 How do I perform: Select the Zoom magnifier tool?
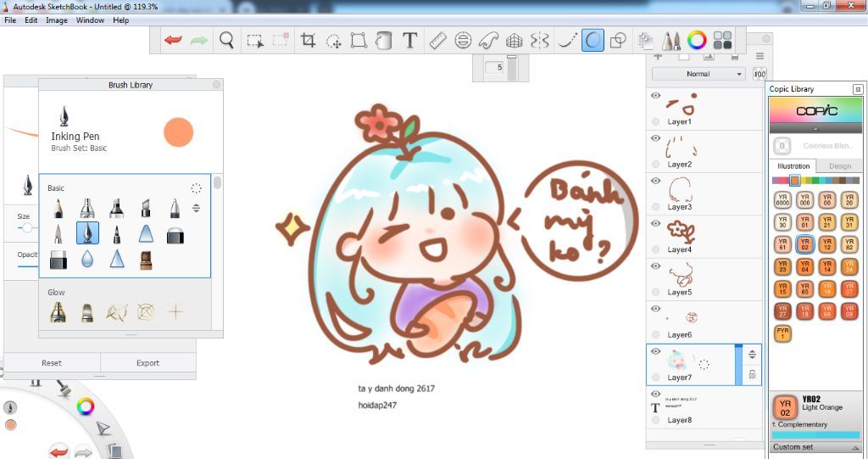click(x=226, y=40)
